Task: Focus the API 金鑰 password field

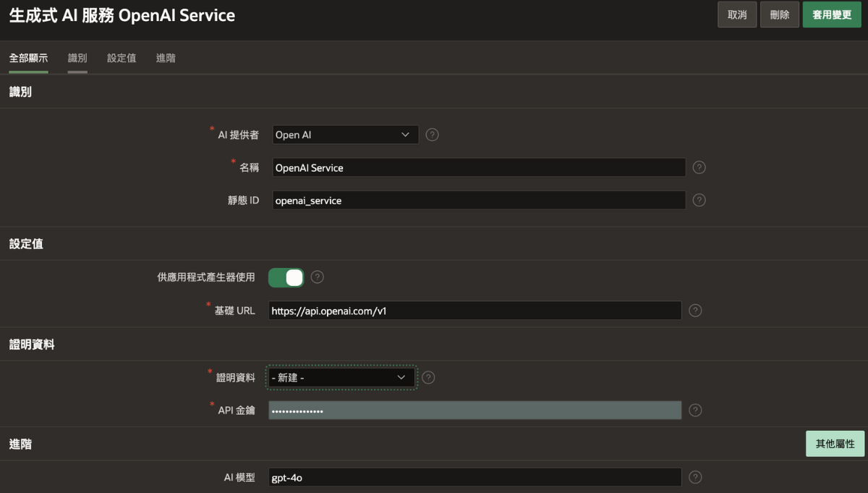Action: (x=475, y=410)
